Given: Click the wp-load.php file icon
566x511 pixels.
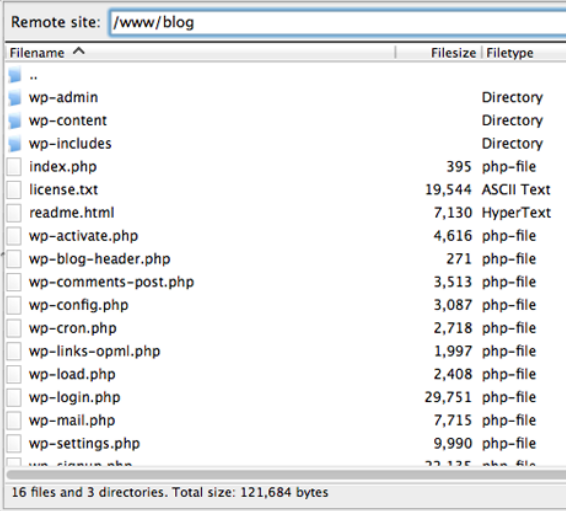Looking at the screenshot, I should pos(14,375).
